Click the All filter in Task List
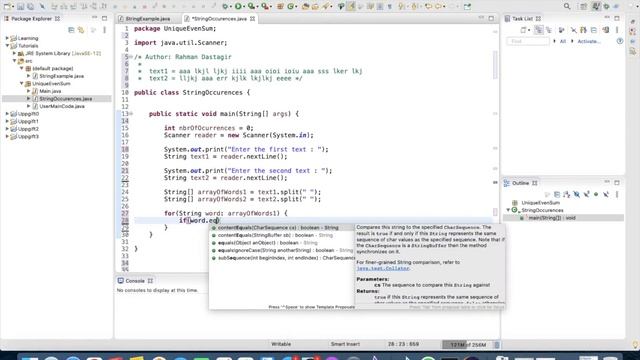This screenshot has width=640, height=360. pyautogui.click(x=562, y=41)
